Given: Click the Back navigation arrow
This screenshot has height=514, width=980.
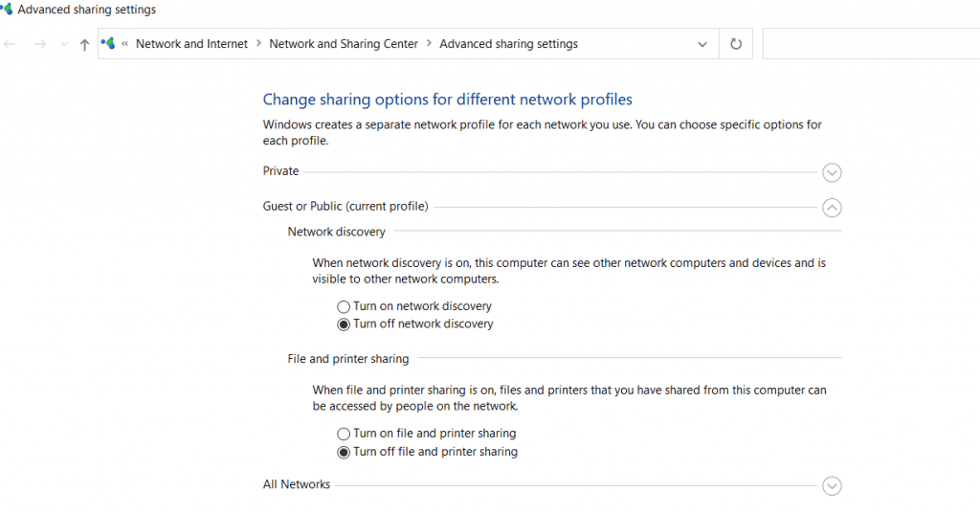Looking at the screenshot, I should [x=10, y=44].
